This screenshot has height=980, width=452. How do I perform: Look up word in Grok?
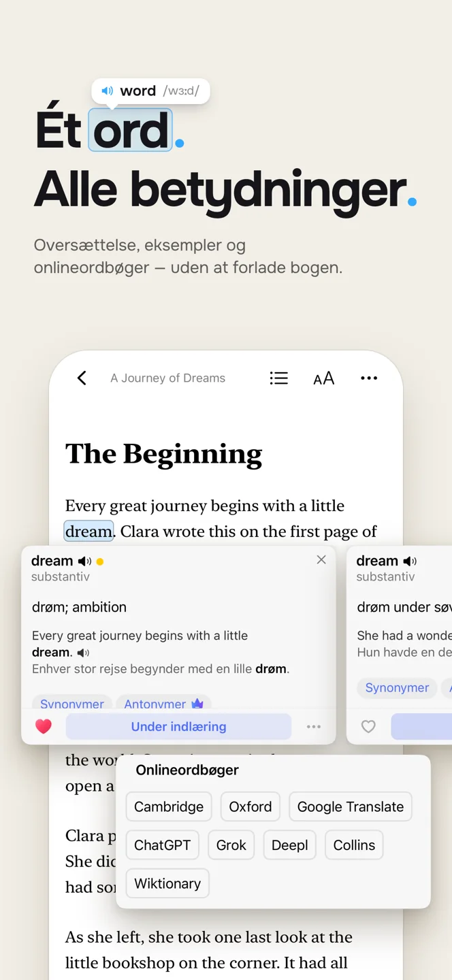231,845
